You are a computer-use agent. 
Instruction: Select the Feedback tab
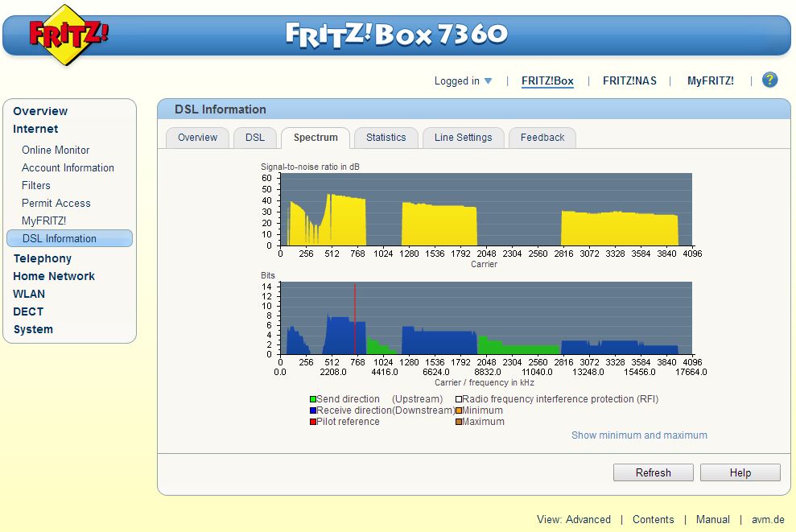click(x=542, y=138)
